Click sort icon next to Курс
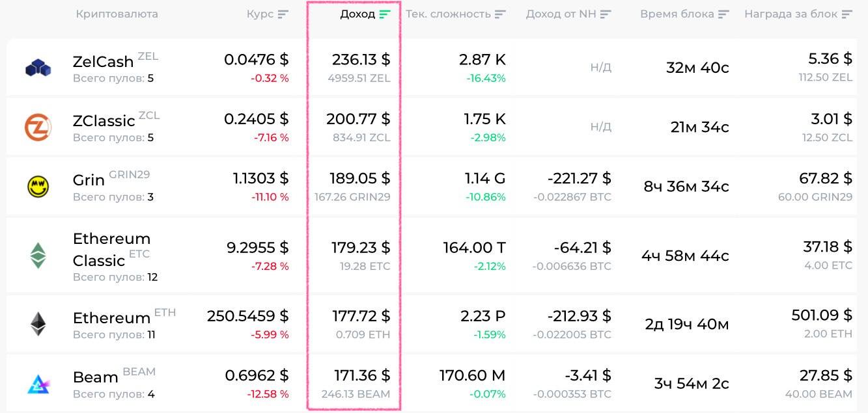This screenshot has width=868, height=413. pos(283,14)
